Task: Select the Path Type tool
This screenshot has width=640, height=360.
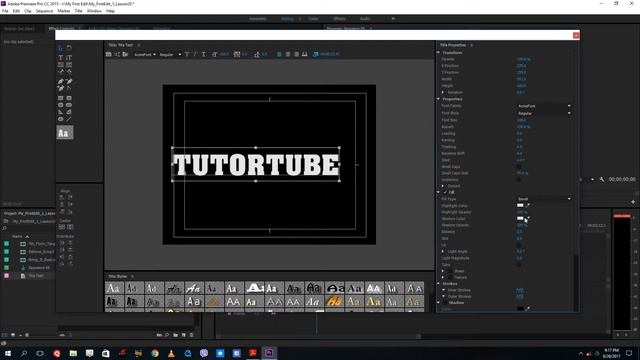Action: click(x=60, y=71)
